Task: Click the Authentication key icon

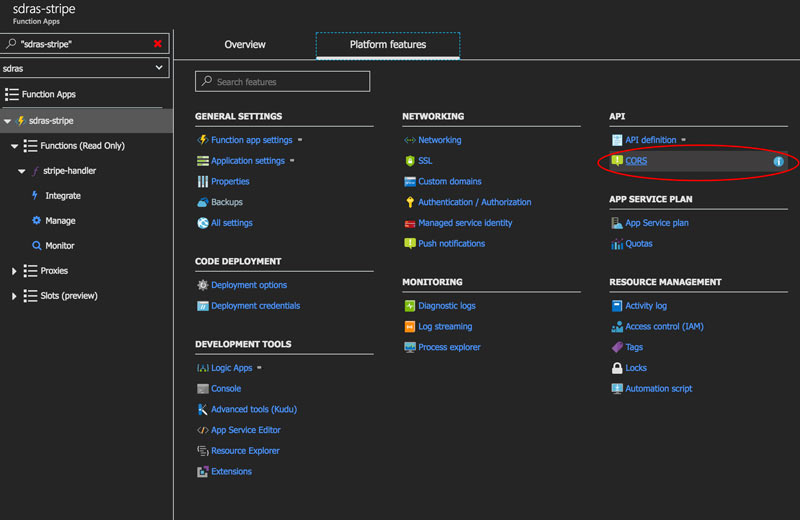Action: tap(410, 202)
